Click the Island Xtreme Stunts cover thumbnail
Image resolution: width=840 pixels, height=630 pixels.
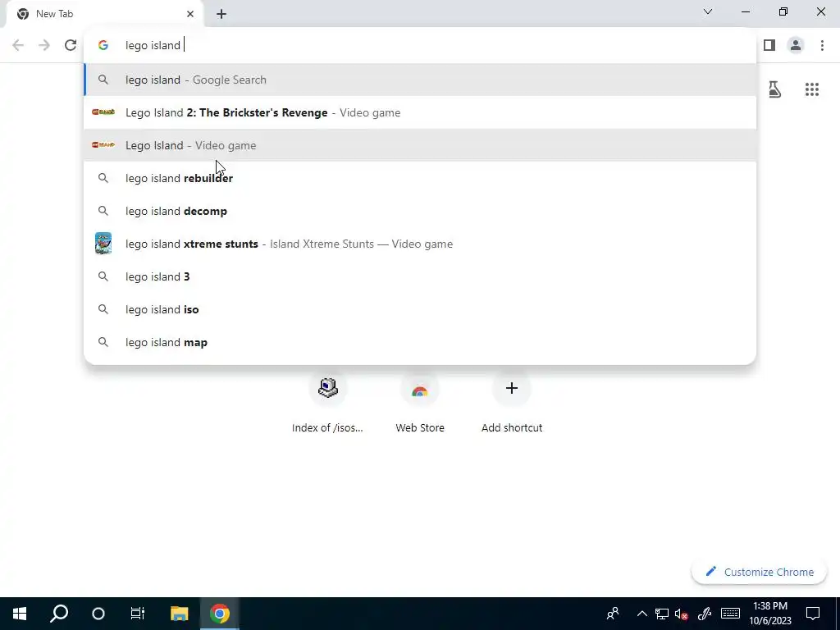[x=103, y=243]
